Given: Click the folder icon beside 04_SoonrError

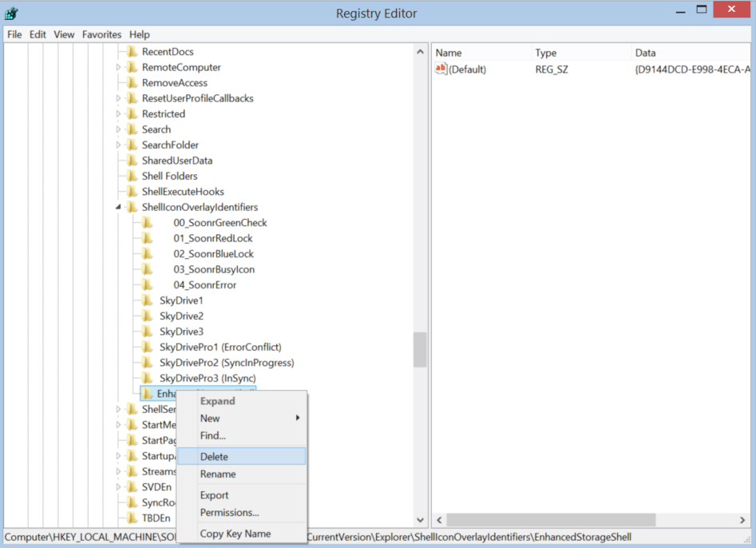Looking at the screenshot, I should (147, 285).
